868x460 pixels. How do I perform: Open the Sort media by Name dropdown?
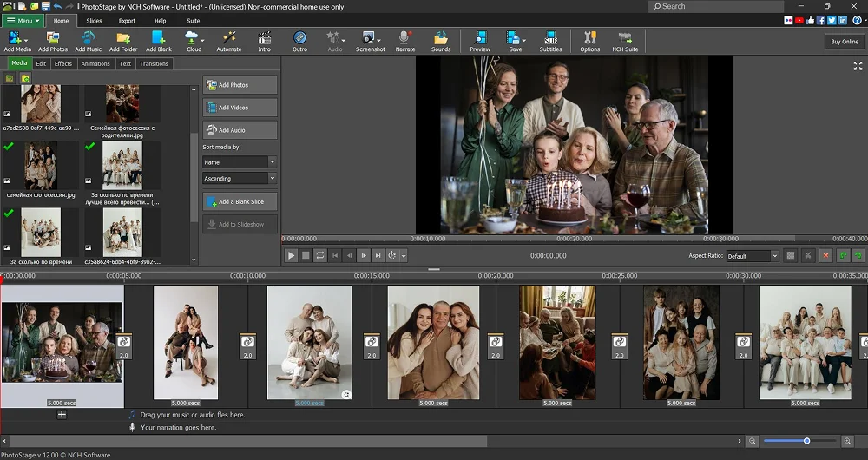pyautogui.click(x=240, y=162)
